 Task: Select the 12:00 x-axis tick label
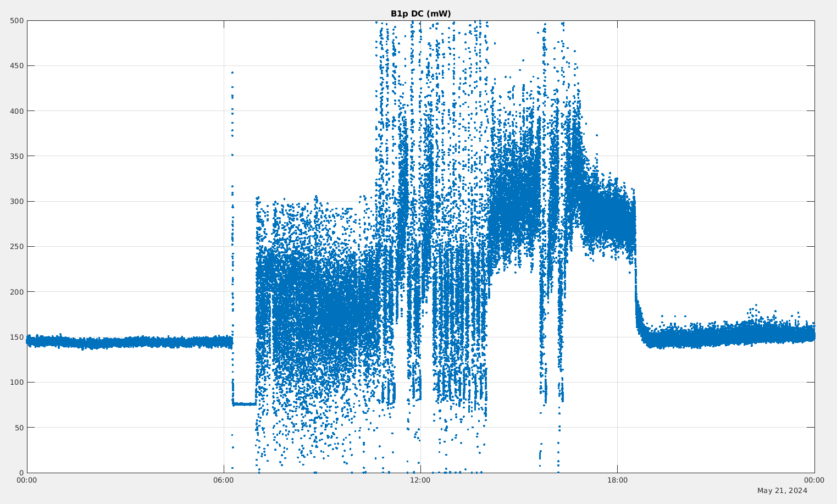420,480
